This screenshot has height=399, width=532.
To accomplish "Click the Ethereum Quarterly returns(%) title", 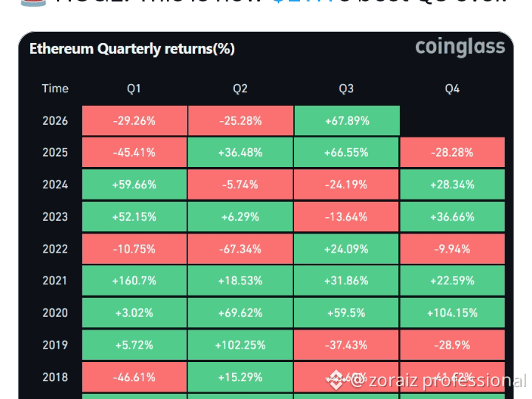I will (132, 49).
